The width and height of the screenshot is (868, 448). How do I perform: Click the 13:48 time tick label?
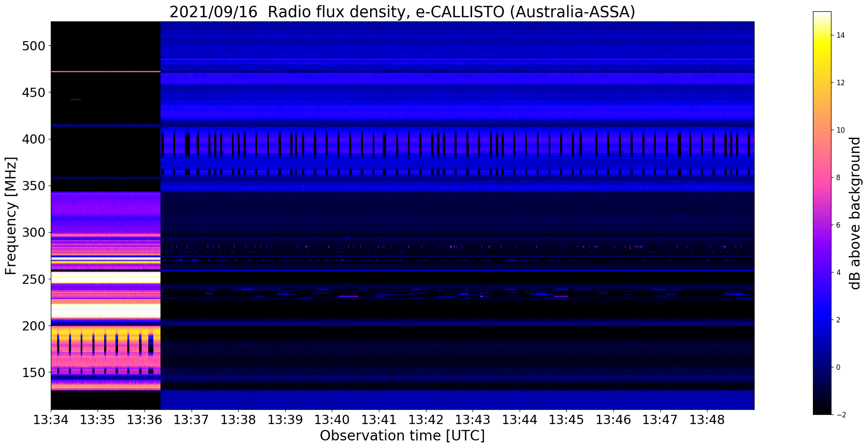pyautogui.click(x=708, y=420)
